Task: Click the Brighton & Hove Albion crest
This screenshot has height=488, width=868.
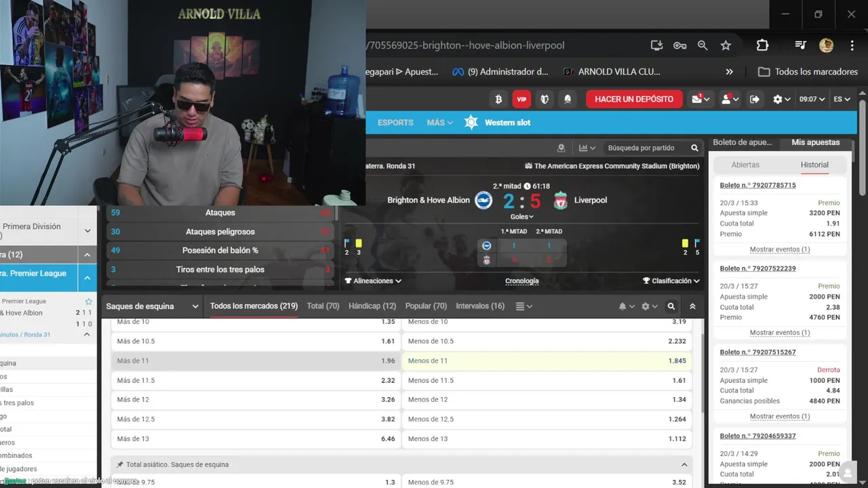Action: (483, 200)
